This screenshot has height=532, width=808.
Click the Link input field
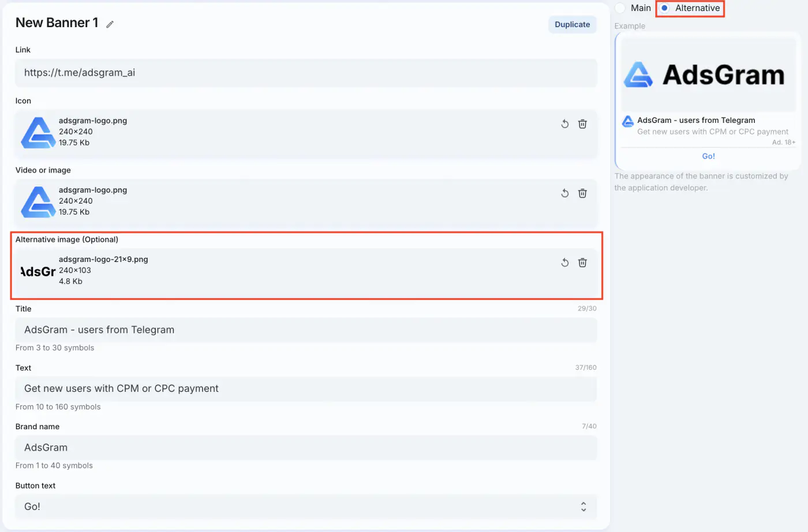[306, 73]
